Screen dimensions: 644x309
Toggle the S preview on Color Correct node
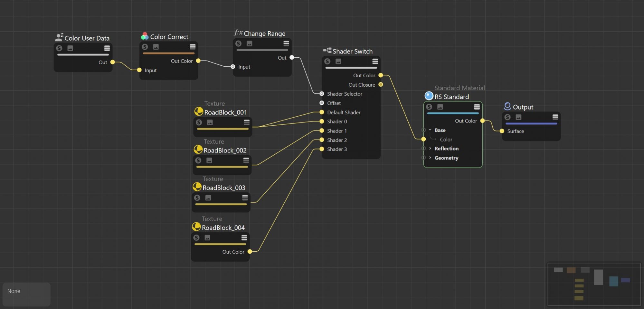point(145,46)
